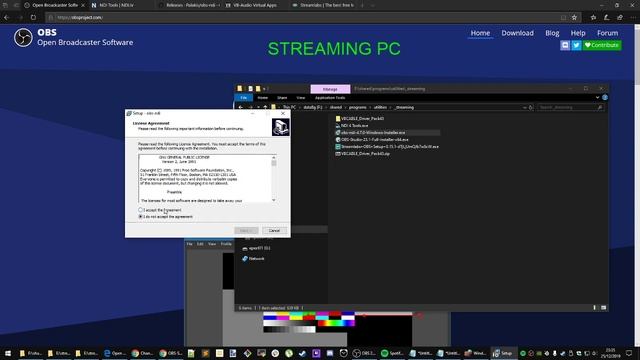Click the File Explorer up arrow

pos(265,107)
